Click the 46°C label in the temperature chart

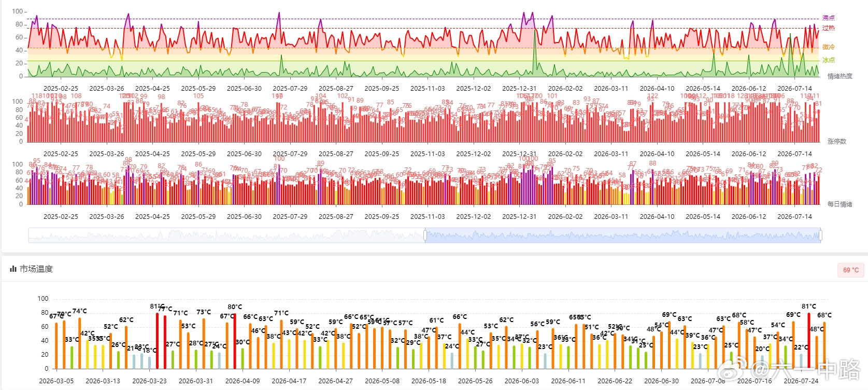[258, 330]
